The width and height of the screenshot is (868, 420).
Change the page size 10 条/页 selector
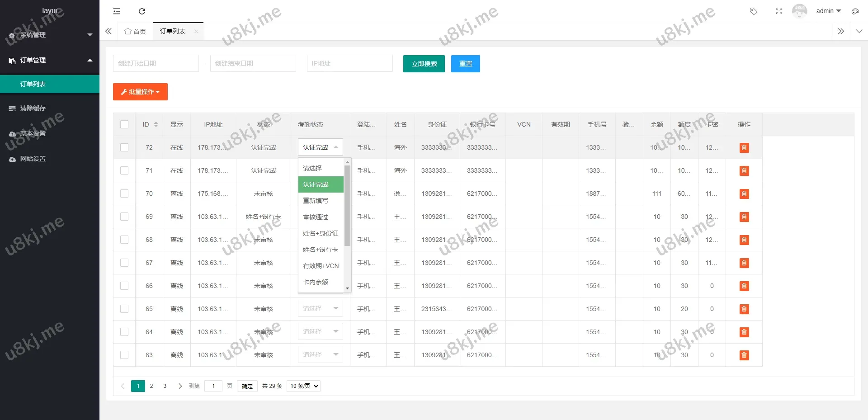coord(303,386)
